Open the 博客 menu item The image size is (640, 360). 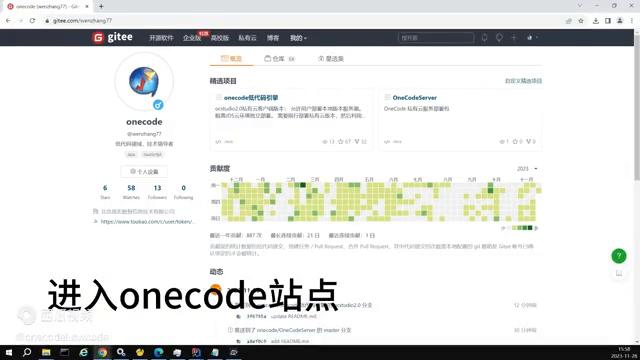point(273,38)
